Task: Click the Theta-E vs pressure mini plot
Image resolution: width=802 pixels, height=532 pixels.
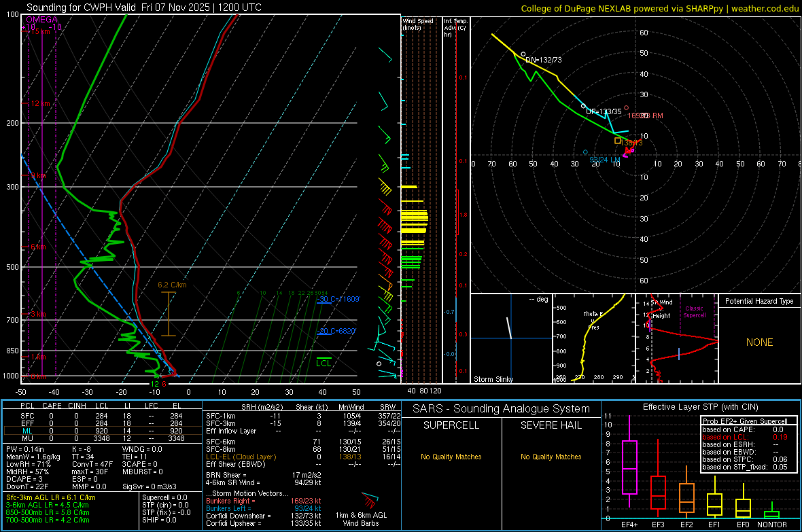Action: (x=593, y=338)
